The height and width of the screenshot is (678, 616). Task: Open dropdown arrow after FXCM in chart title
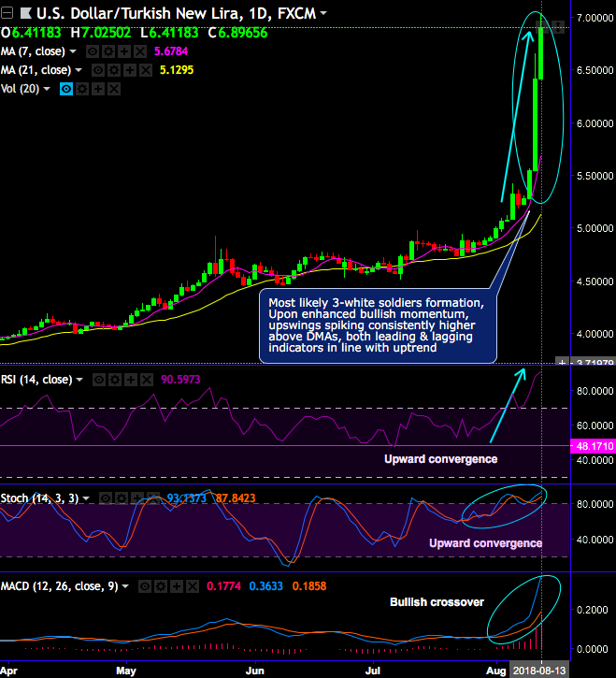click(322, 13)
